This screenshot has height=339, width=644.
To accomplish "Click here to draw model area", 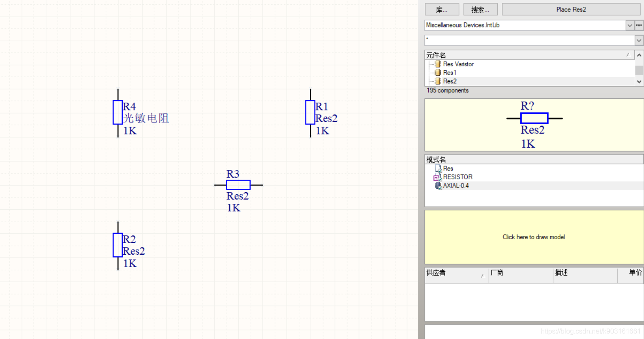I will pyautogui.click(x=534, y=237).
